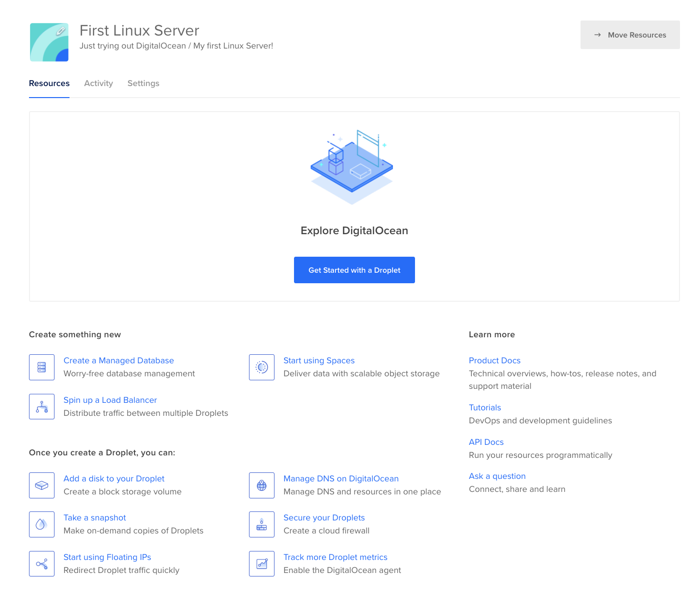Open the Take a snapshot link
This screenshot has width=700, height=600.
(94, 518)
